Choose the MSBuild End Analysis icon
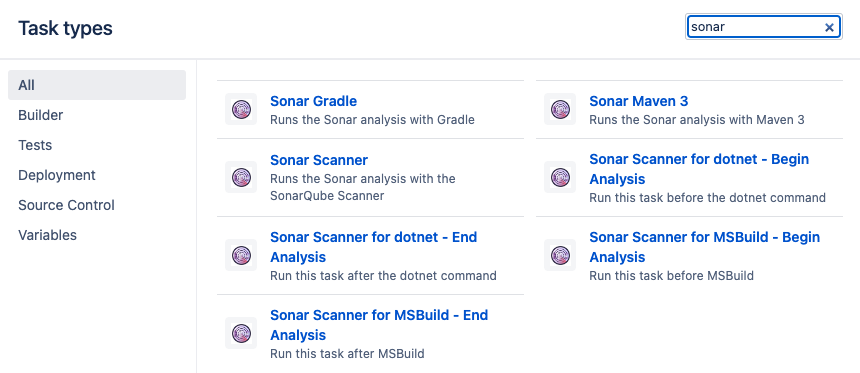The height and width of the screenshot is (373, 860). (241, 333)
